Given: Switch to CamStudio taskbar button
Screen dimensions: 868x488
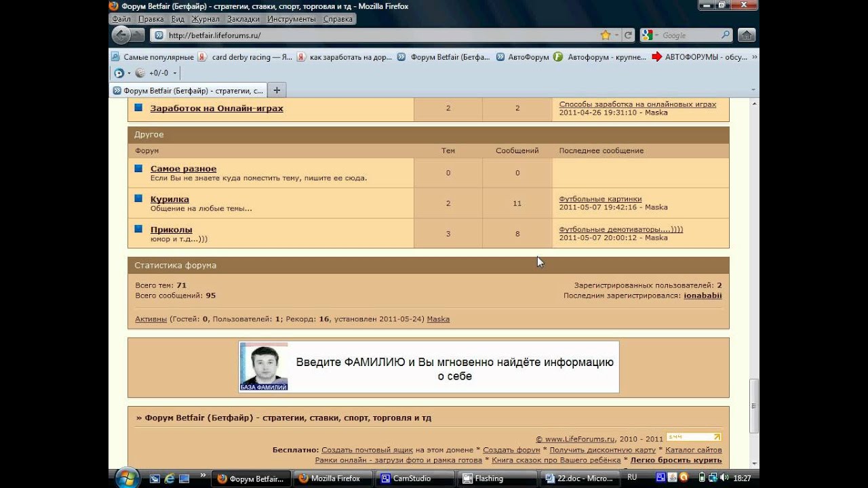Looking at the screenshot, I should 414,479.
